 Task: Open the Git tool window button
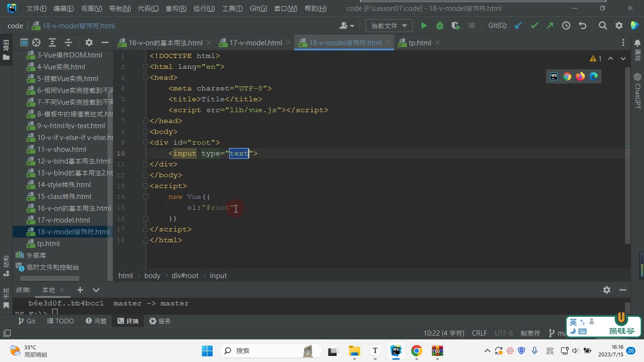click(x=26, y=321)
